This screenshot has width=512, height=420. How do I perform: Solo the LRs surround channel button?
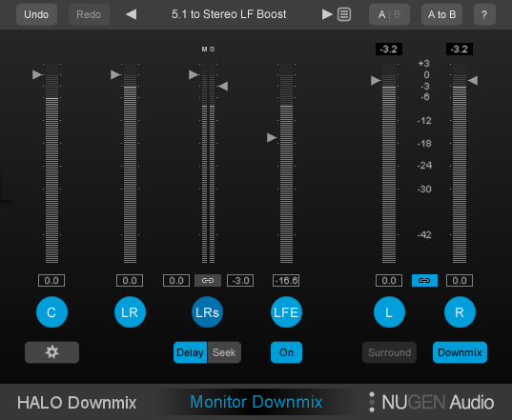[207, 312]
